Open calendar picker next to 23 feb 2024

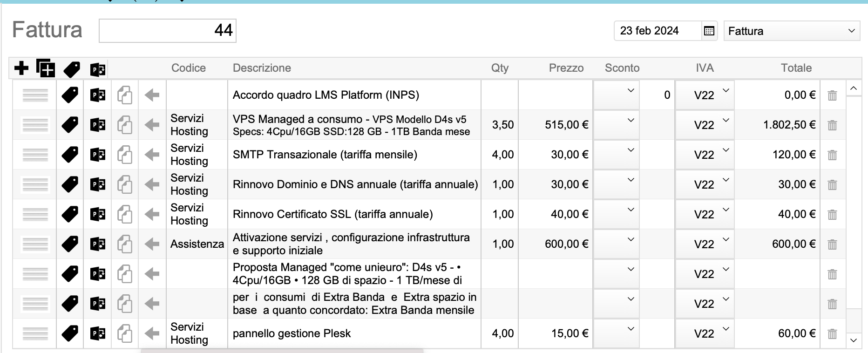(x=709, y=31)
